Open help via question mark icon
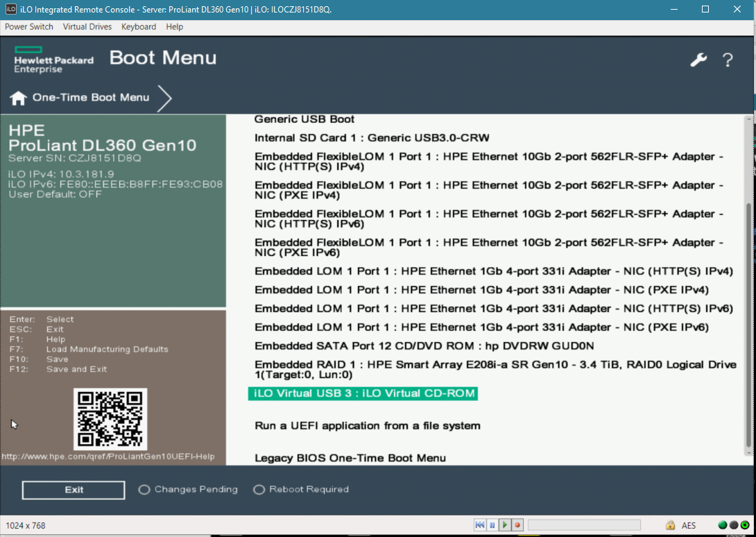This screenshot has height=537, width=756. pos(728,60)
